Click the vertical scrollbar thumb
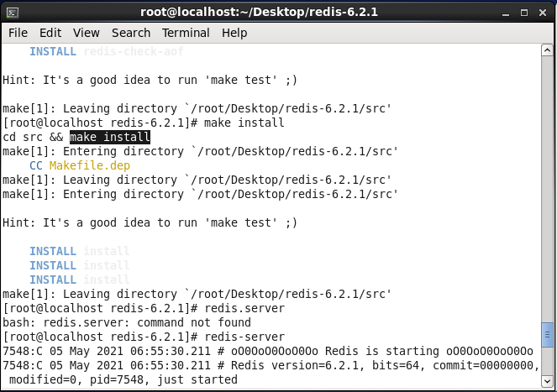The image size is (557, 392). [x=547, y=334]
